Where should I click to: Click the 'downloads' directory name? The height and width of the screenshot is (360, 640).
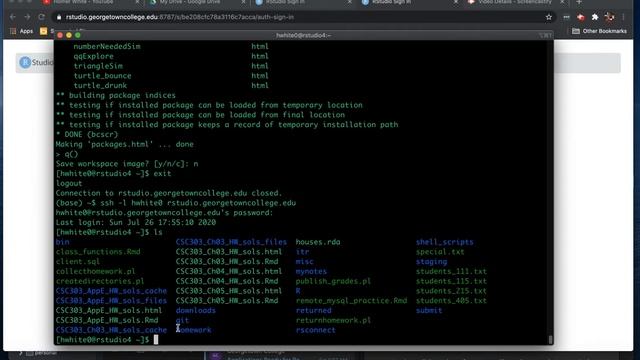196,311
